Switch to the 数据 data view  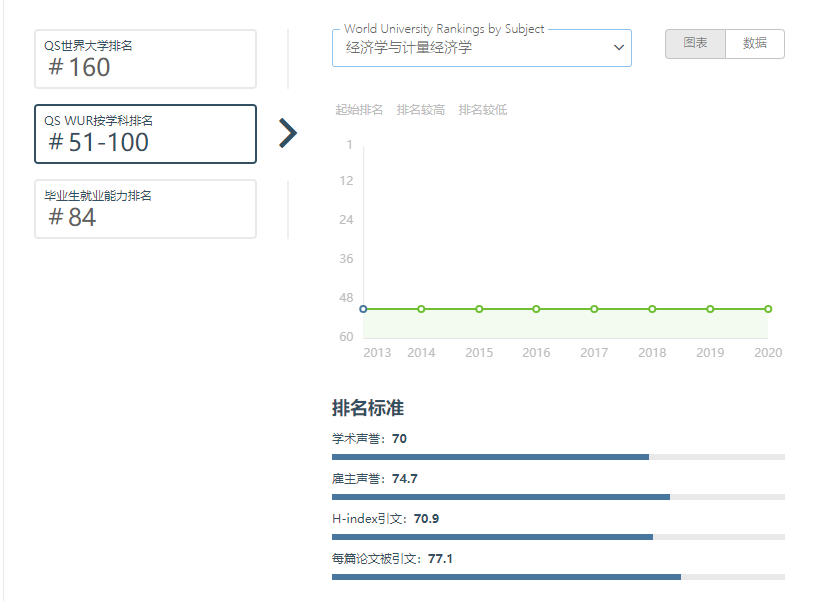pos(755,44)
